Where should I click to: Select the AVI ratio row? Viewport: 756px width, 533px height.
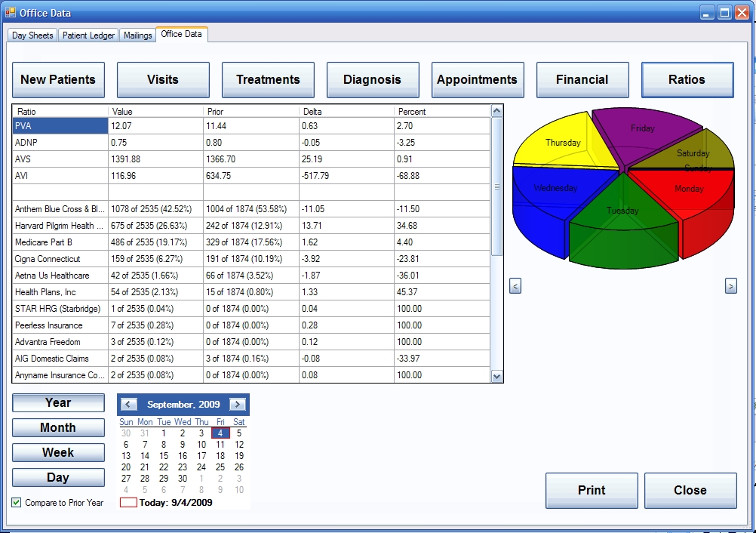[x=251, y=176]
